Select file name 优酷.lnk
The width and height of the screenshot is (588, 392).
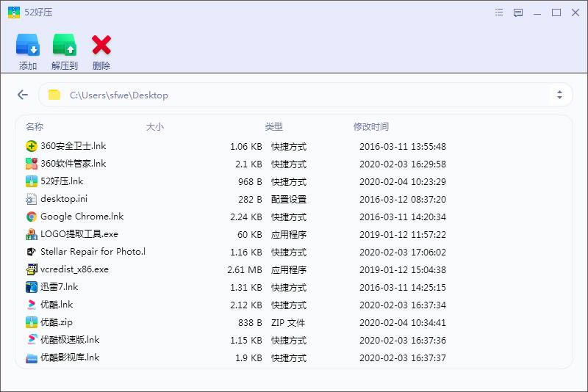click(x=57, y=305)
